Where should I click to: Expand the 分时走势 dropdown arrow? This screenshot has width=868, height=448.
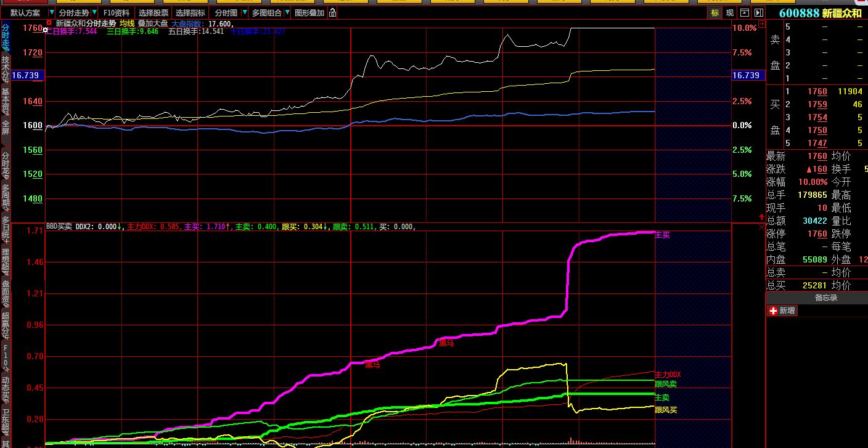point(94,13)
